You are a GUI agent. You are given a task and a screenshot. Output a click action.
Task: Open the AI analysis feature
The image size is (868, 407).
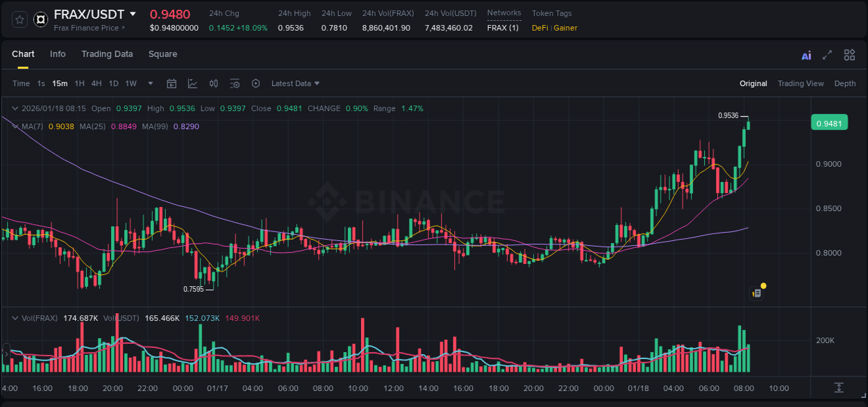[806, 54]
